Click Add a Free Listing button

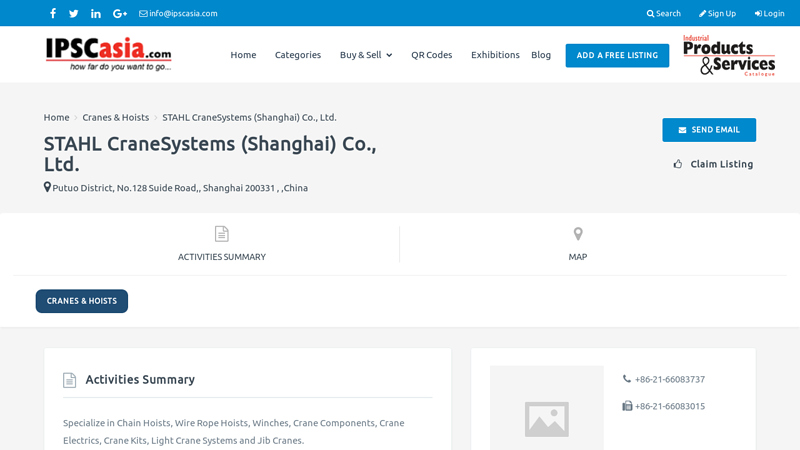tap(617, 55)
